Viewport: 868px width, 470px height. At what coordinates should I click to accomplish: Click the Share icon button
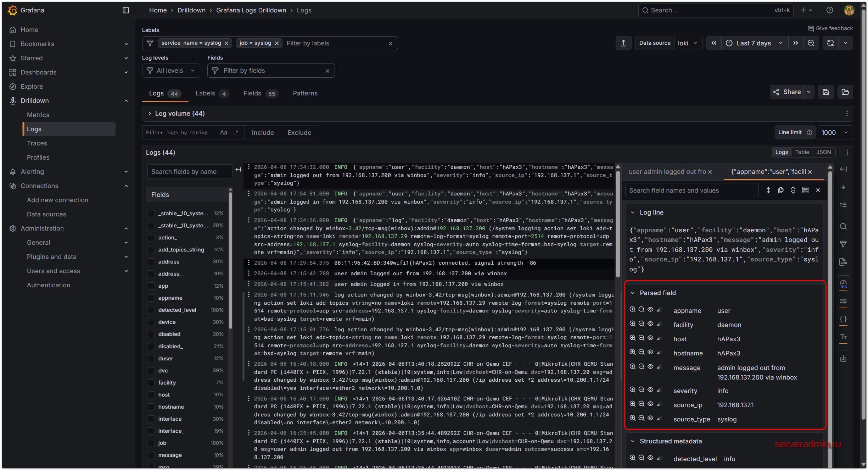(786, 92)
